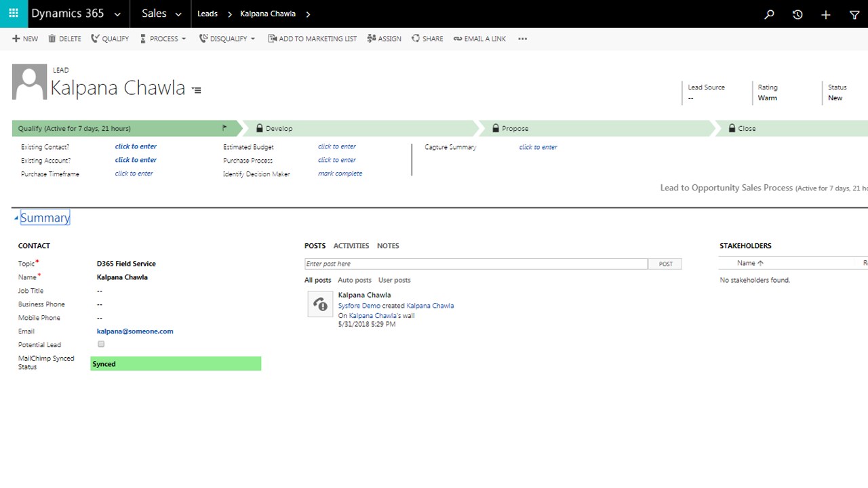This screenshot has height=488, width=868.
Task: Click to enter Purchase Timeframe value
Action: click(x=134, y=174)
